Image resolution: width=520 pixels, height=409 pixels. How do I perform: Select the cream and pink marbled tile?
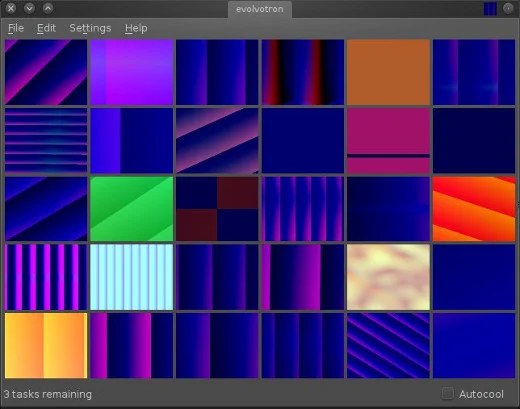click(x=388, y=277)
